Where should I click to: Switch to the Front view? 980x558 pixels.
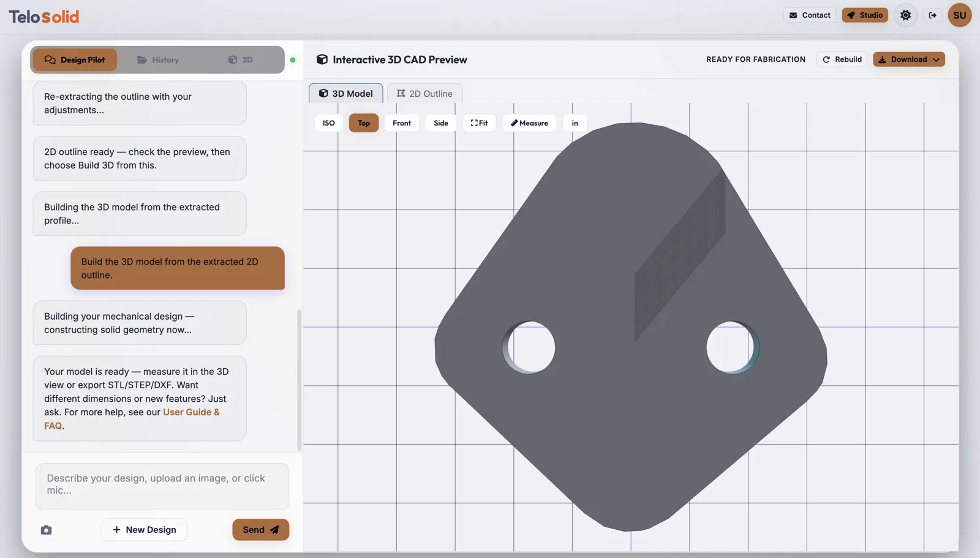tap(402, 123)
